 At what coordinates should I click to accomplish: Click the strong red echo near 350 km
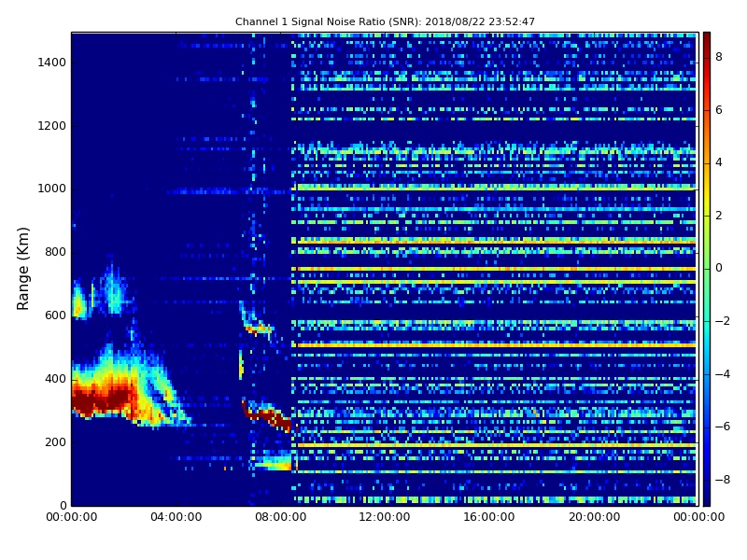103,399
